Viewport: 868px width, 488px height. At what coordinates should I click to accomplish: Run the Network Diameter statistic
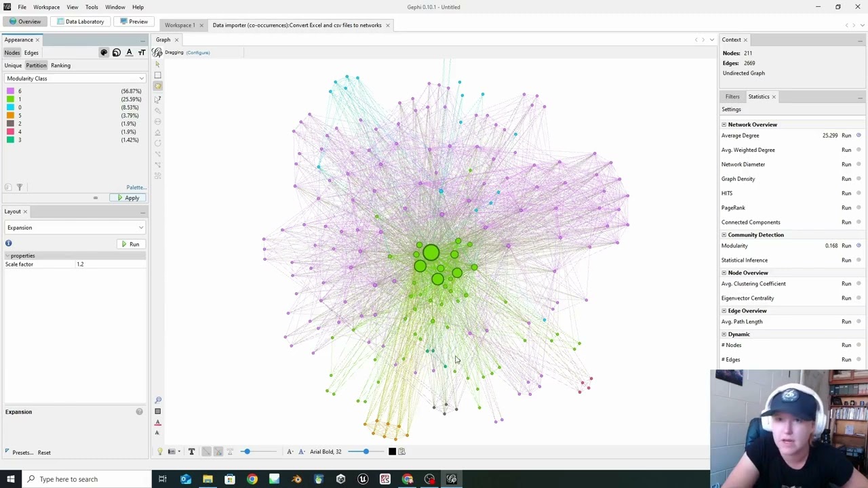pyautogui.click(x=846, y=164)
